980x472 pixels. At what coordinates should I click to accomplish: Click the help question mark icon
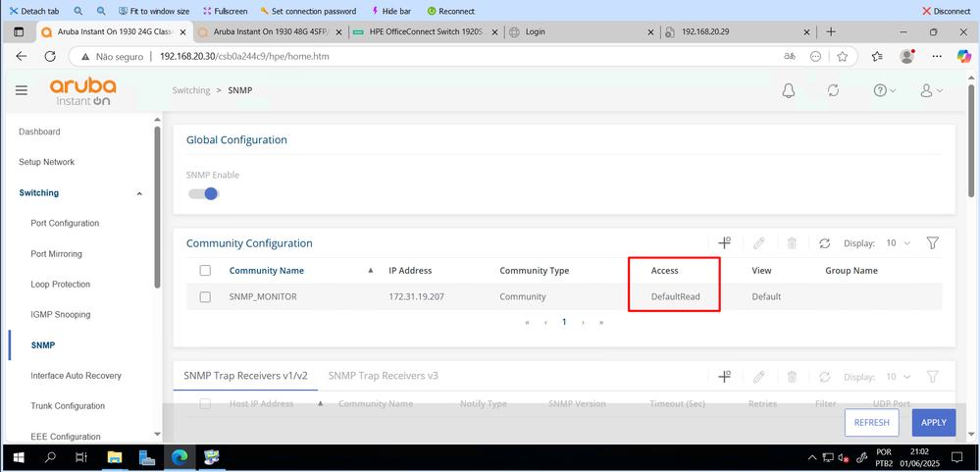pyautogui.click(x=880, y=90)
